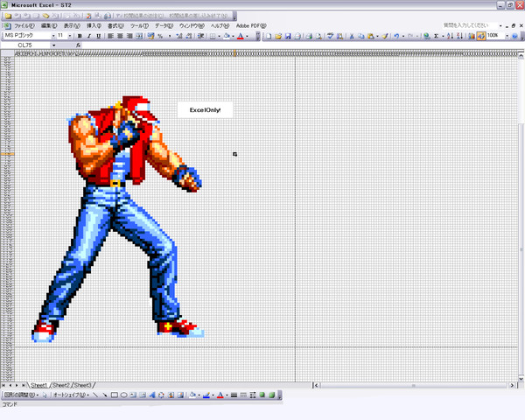Cut the selection with scissors icon
This screenshot has height=420, width=525.
(x=352, y=36)
